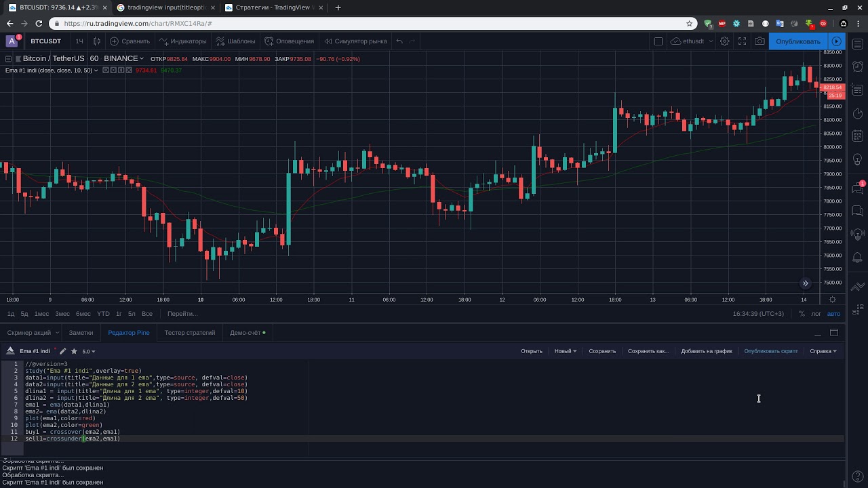Undo last chart action arrow

pos(399,41)
